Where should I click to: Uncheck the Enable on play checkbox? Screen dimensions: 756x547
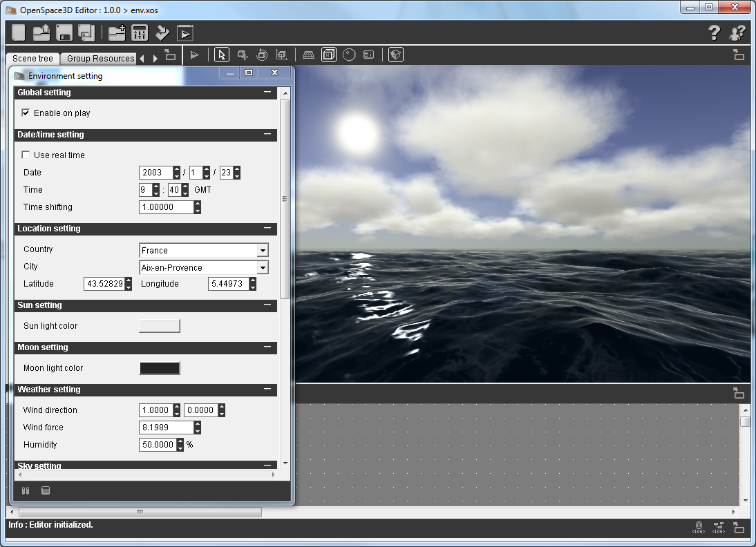[x=26, y=113]
